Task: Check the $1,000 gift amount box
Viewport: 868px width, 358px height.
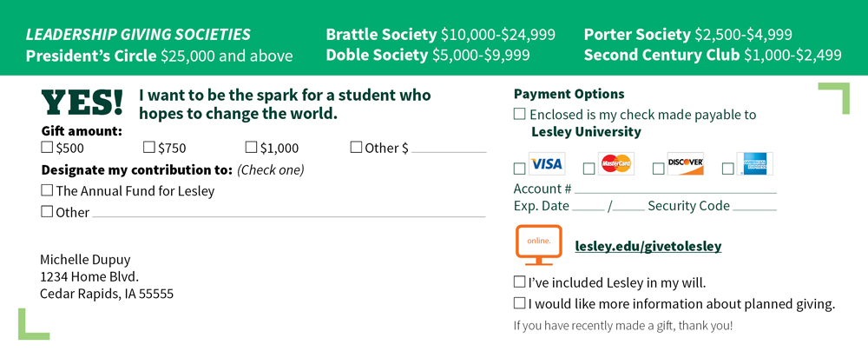Action: point(252,148)
